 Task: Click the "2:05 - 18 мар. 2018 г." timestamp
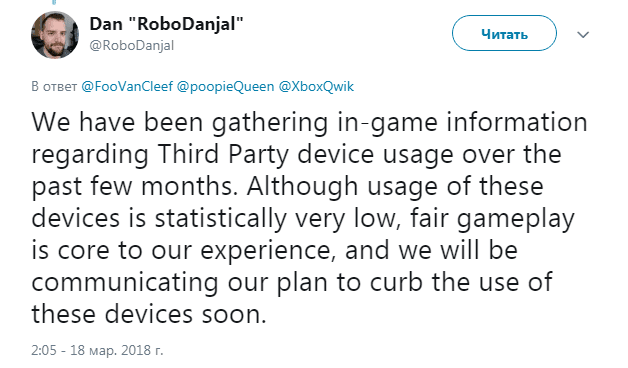pos(97,350)
